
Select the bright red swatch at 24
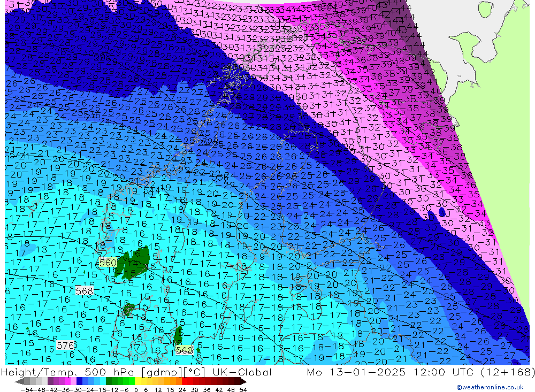(x=185, y=381)
